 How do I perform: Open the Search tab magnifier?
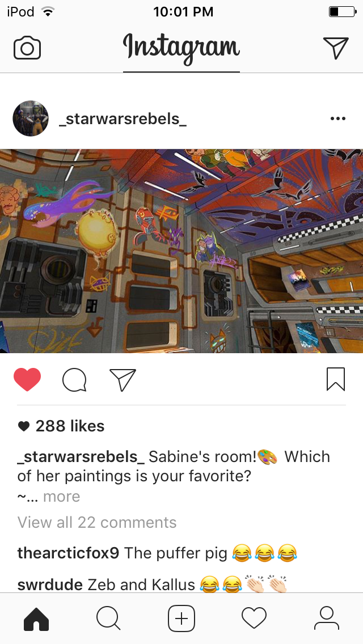108,618
